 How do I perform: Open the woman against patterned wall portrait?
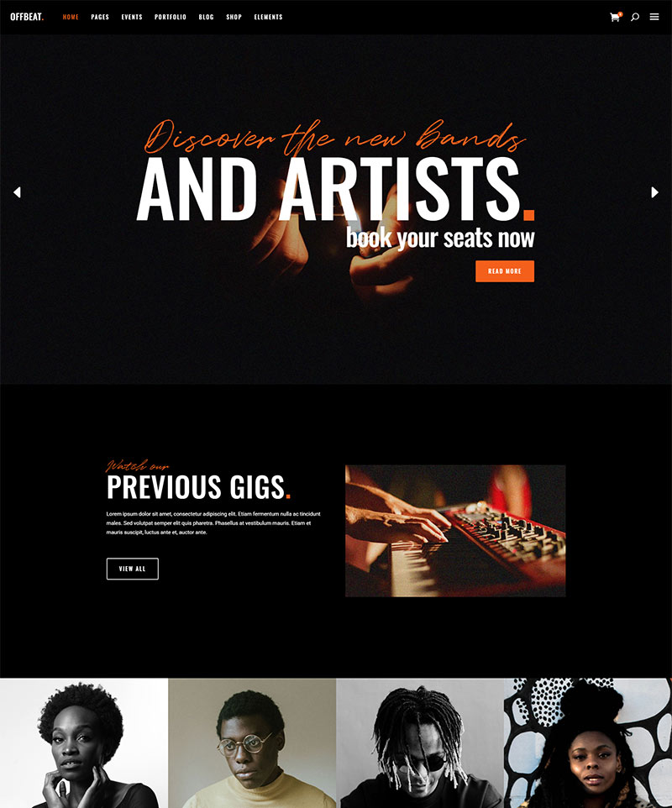click(588, 743)
